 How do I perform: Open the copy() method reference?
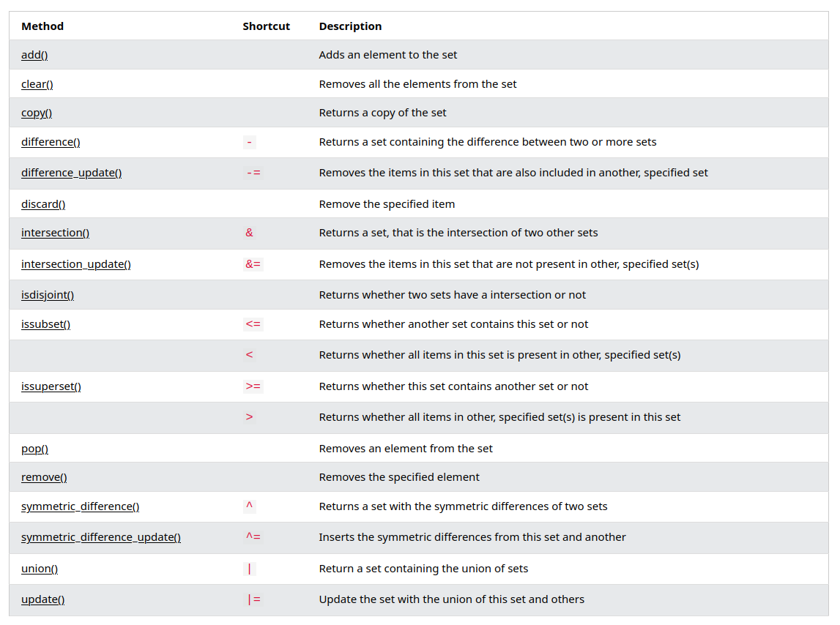pos(37,113)
